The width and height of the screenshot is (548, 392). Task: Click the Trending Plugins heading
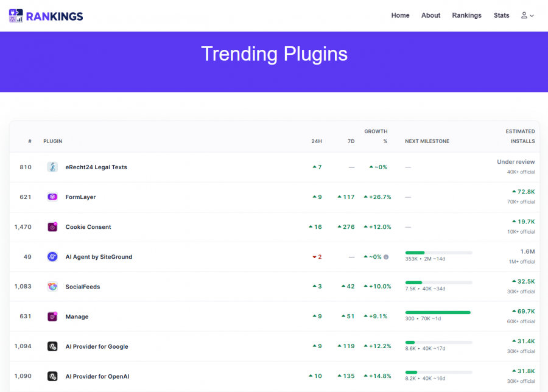tap(275, 54)
